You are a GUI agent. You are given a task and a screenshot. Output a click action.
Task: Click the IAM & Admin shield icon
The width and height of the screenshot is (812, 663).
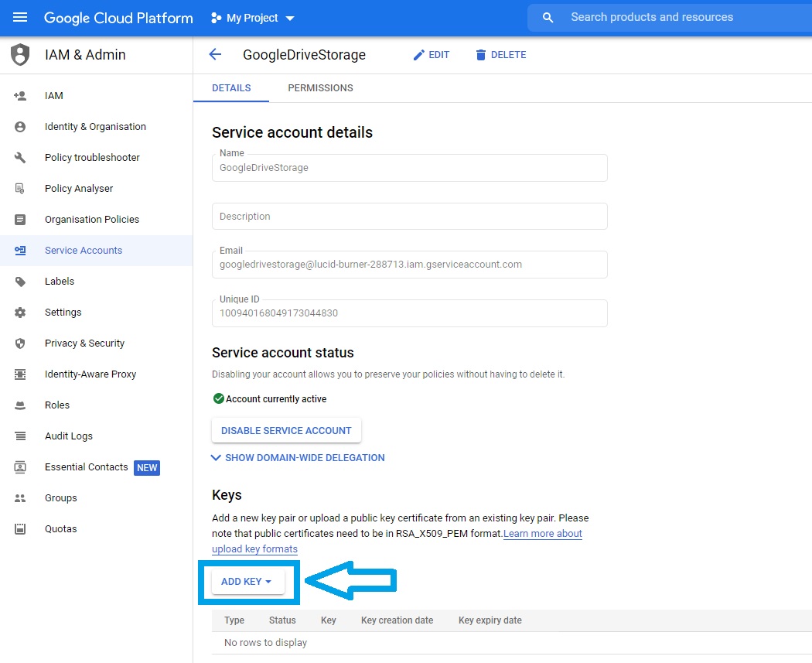tap(20, 54)
